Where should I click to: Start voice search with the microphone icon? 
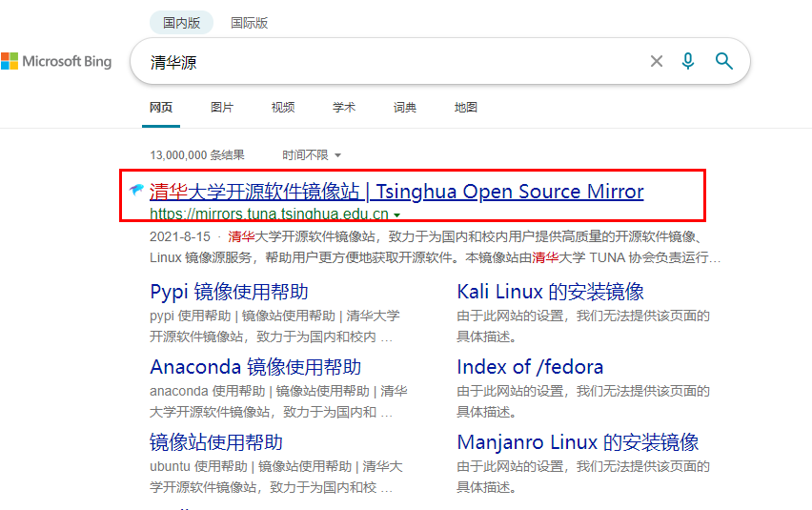688,61
